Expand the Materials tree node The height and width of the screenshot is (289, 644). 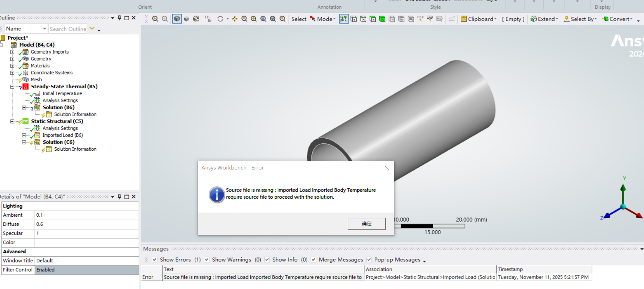pyautogui.click(x=12, y=66)
